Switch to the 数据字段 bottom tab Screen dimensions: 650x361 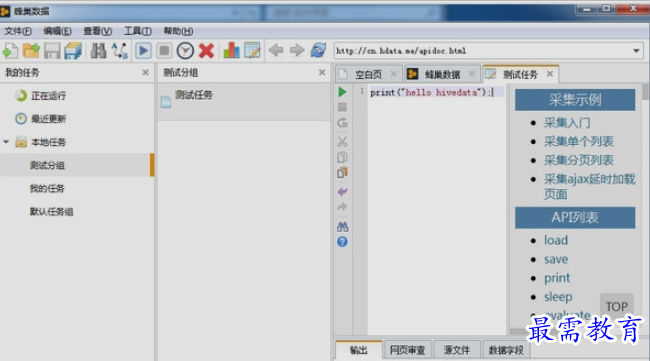click(x=506, y=350)
